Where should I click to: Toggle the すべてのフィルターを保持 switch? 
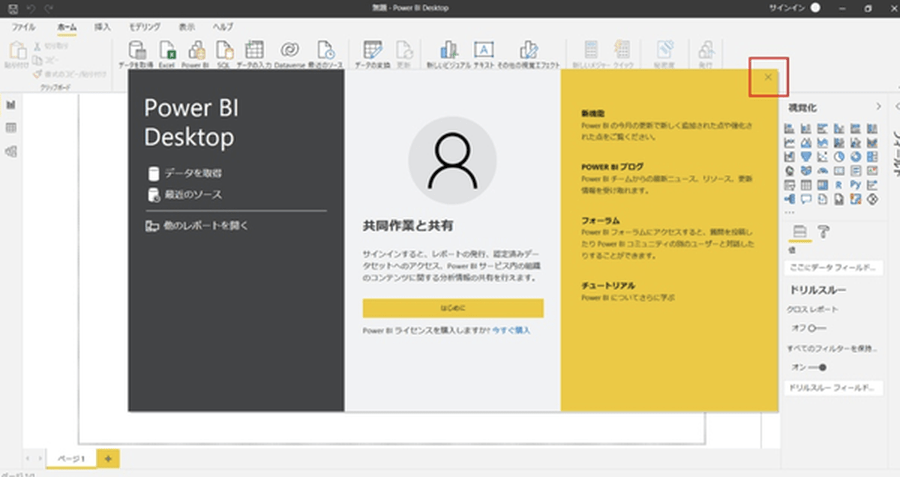tap(817, 367)
